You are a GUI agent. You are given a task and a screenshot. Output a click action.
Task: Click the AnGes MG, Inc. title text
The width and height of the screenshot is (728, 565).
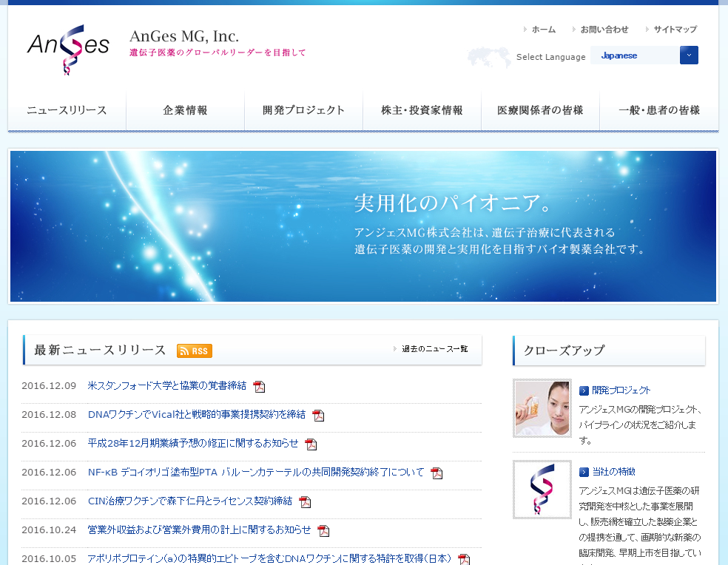[184, 36]
